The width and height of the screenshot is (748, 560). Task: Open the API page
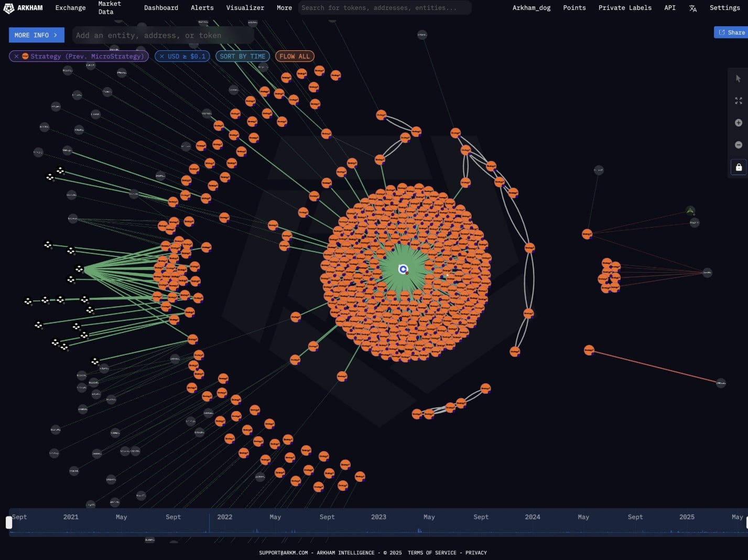670,8
